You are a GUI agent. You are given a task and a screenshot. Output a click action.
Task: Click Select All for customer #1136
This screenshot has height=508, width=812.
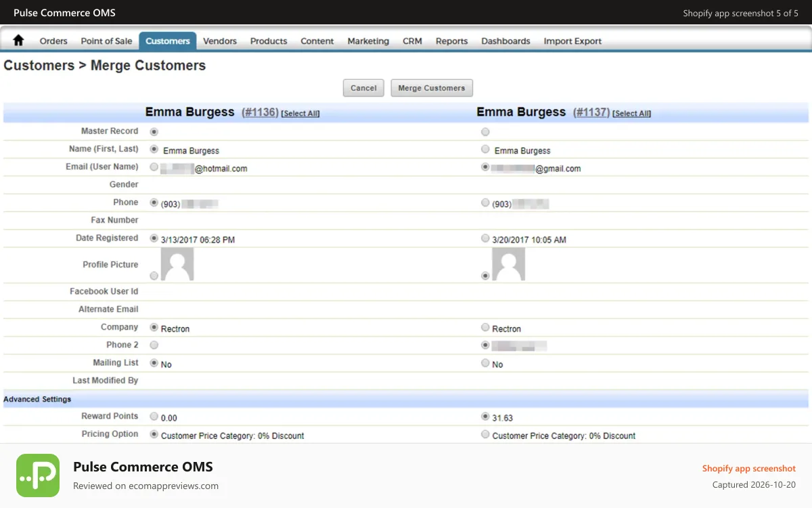click(300, 114)
